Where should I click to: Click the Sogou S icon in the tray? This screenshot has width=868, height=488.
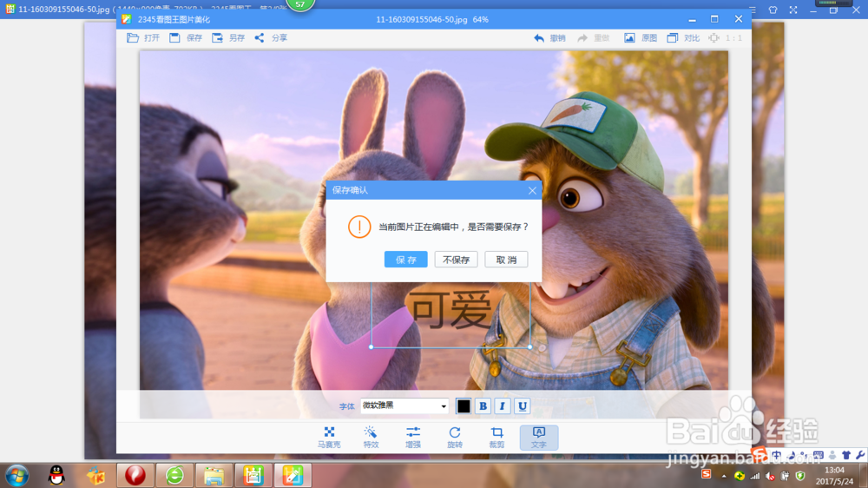[x=707, y=474]
